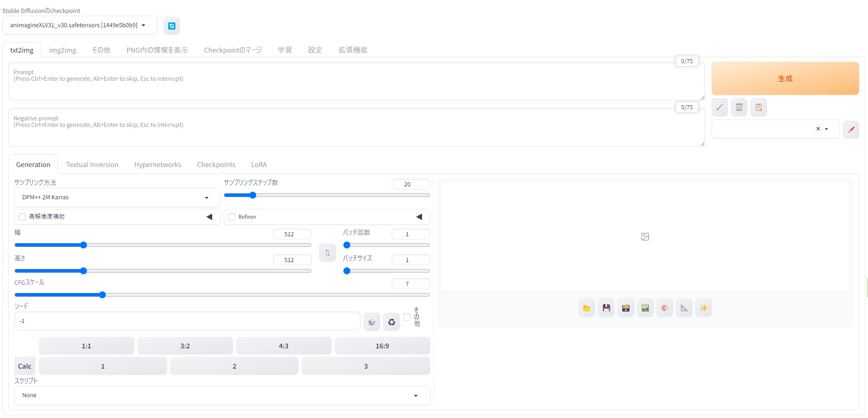
Task: Switch to the img2img tab
Action: click(63, 50)
